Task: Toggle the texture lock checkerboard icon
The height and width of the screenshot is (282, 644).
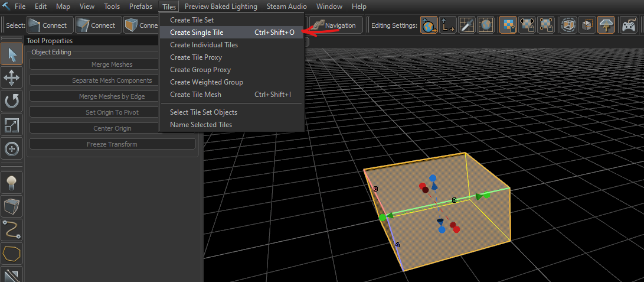Action: pos(508,25)
